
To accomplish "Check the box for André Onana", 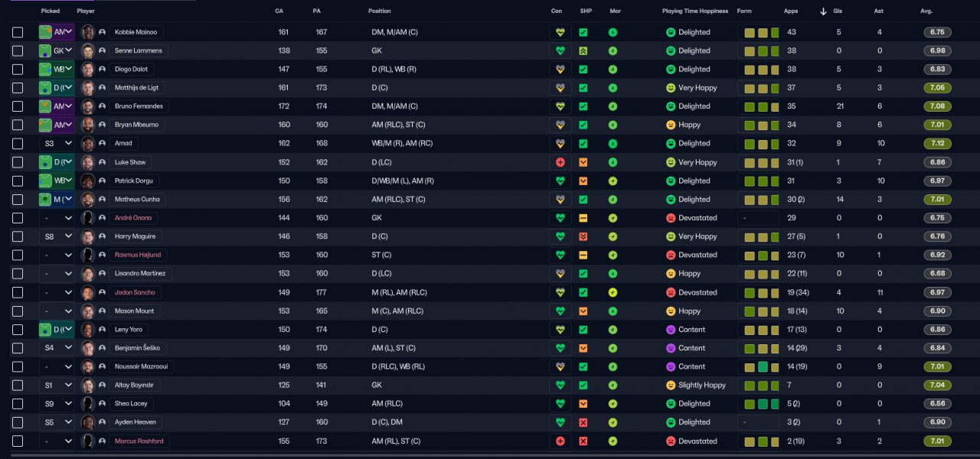I will pyautogui.click(x=18, y=218).
